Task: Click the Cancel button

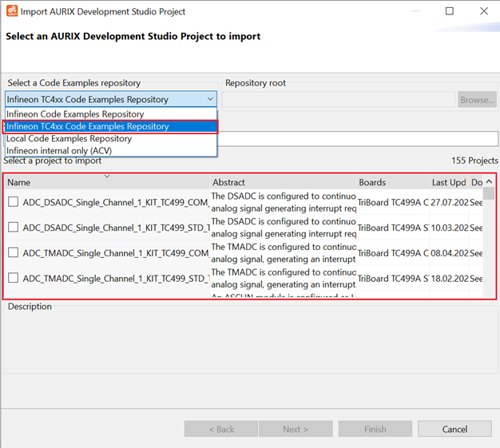Action: (x=454, y=429)
